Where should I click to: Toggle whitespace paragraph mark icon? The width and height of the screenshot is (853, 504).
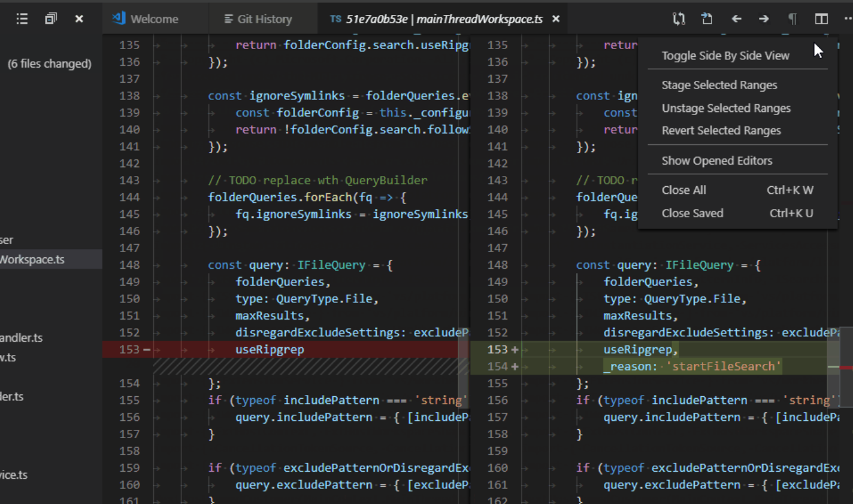tap(792, 19)
